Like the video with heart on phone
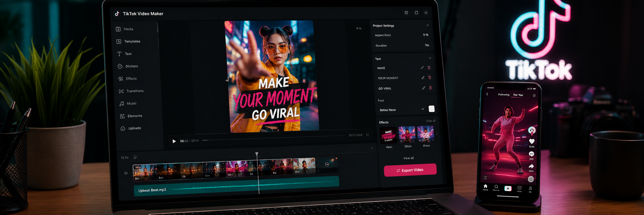 (x=532, y=141)
